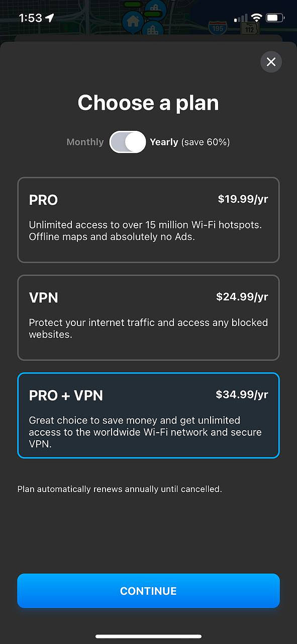Tap the CONTINUE button
The width and height of the screenshot is (297, 644).
pyautogui.click(x=148, y=591)
